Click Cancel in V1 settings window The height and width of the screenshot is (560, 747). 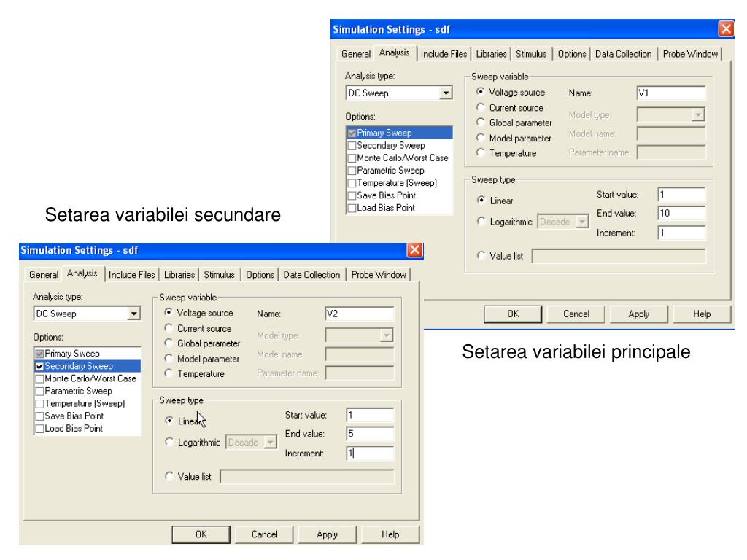click(x=576, y=314)
